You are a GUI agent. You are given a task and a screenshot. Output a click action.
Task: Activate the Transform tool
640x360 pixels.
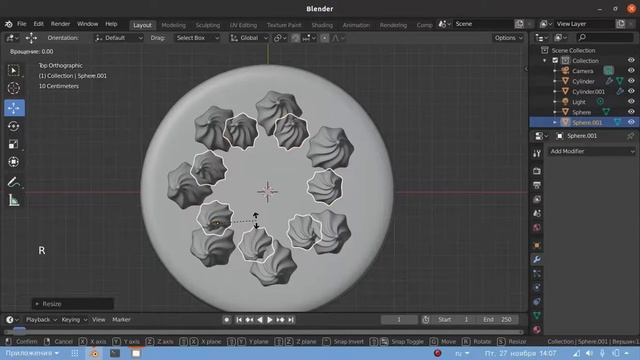13,162
